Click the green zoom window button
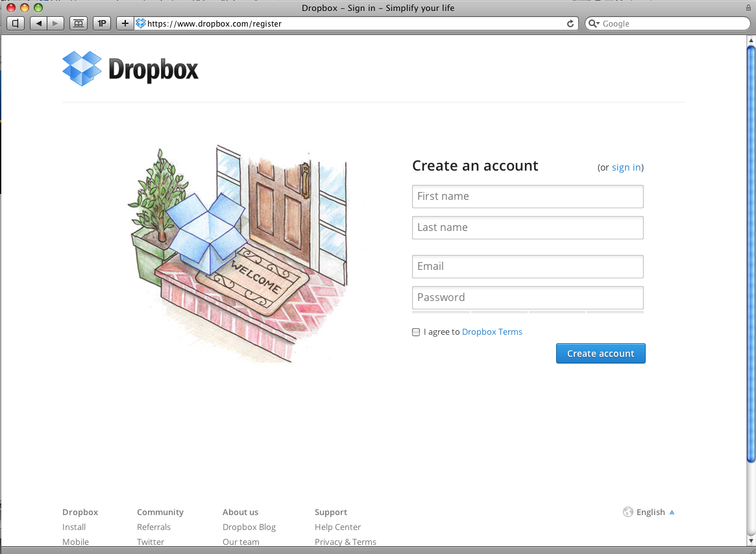The width and height of the screenshot is (756, 554). pos(38,8)
